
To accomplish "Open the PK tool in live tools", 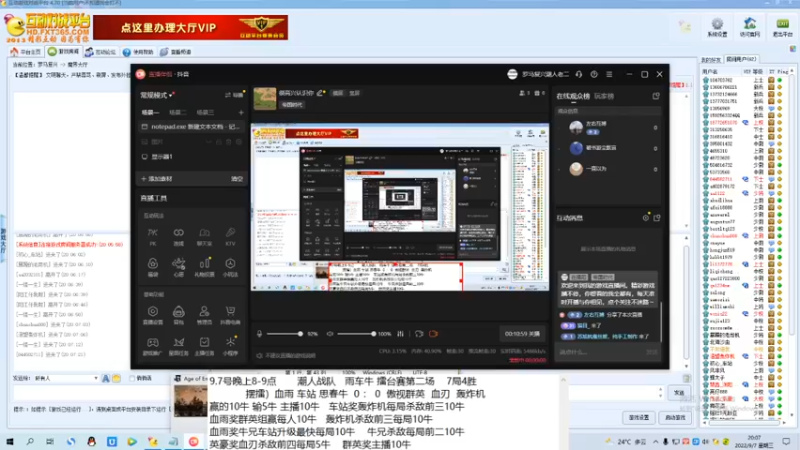I will point(153,236).
